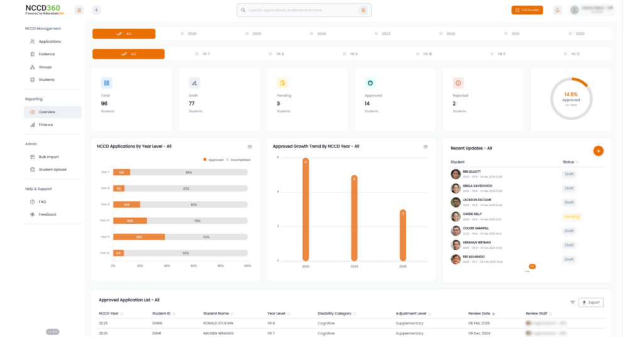Click the filter icon beside Export button
This screenshot has height=337, width=644.
pos(572,302)
